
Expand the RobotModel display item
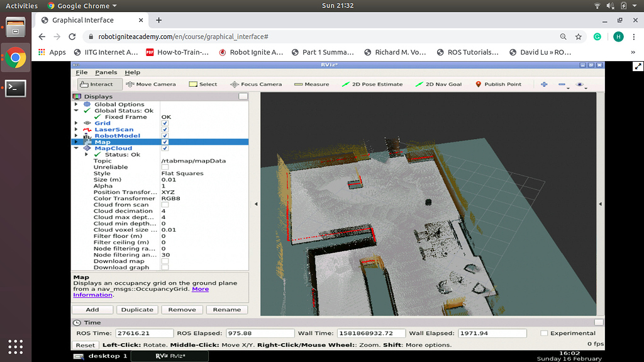(76, 135)
